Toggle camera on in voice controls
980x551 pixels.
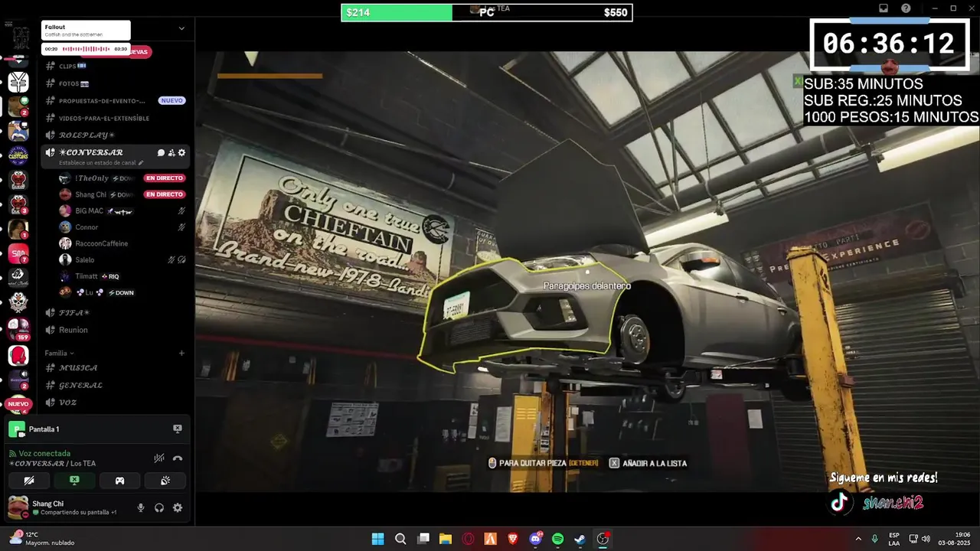[x=29, y=481]
